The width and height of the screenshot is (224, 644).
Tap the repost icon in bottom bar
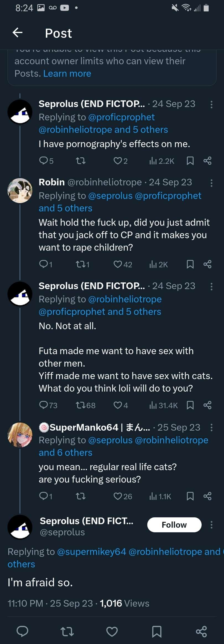point(67,632)
